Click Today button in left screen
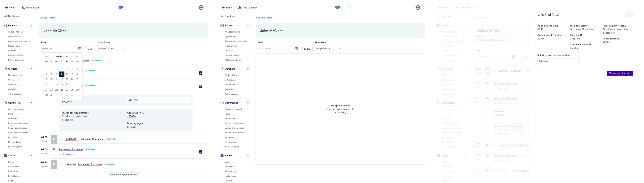The image size is (644, 183). (x=90, y=49)
